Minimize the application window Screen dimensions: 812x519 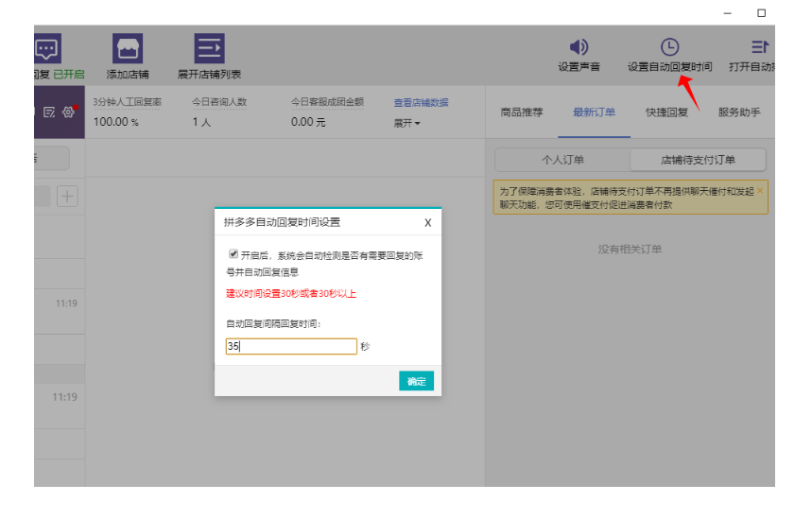click(728, 13)
